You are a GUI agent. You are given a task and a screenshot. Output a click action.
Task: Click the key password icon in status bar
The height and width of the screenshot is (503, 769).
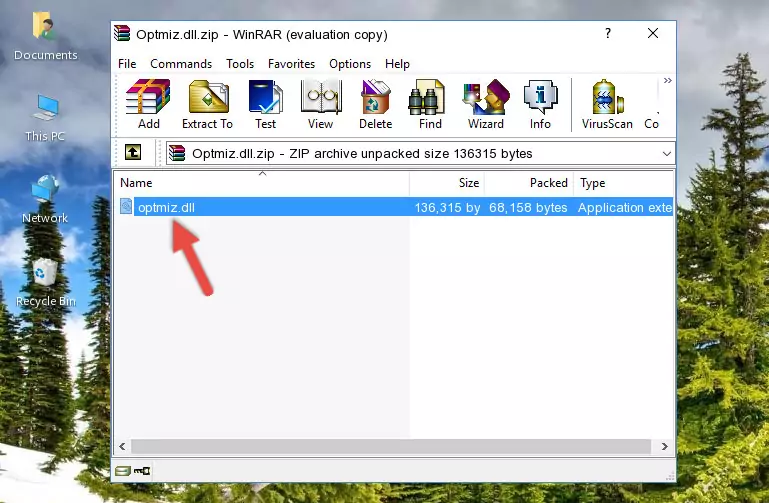tap(142, 471)
